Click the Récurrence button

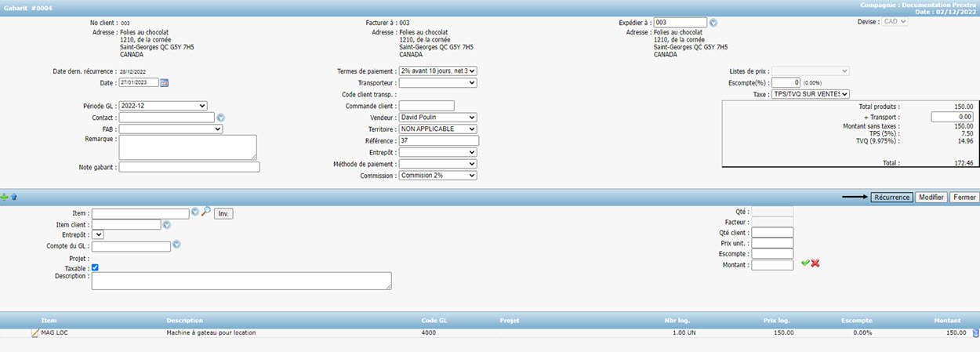tap(891, 198)
